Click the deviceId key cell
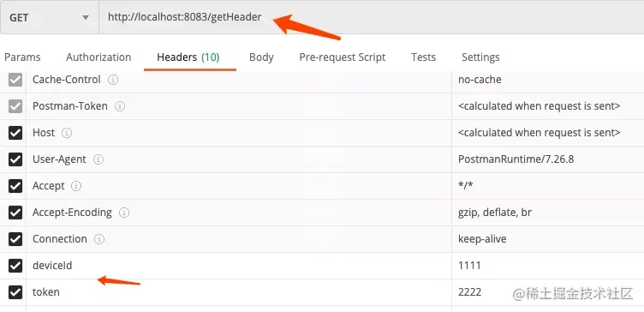Viewport: 644px width, 312px height. click(x=239, y=266)
